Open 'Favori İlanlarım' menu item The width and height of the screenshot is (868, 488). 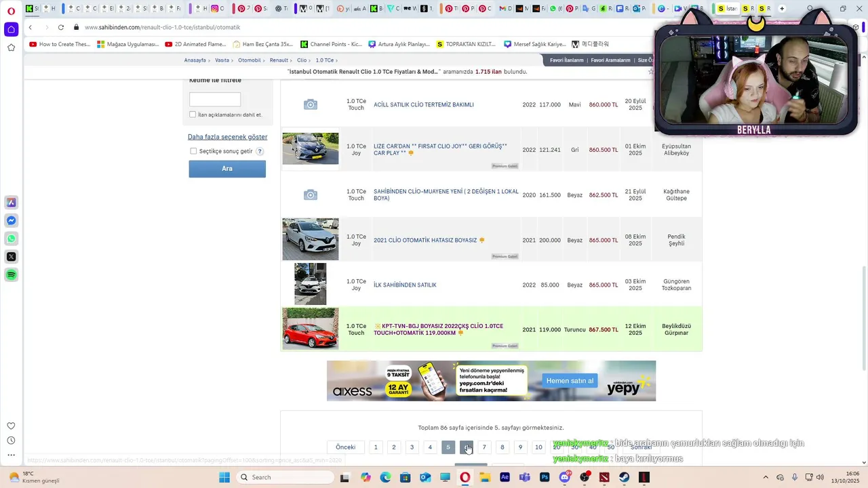tap(566, 60)
